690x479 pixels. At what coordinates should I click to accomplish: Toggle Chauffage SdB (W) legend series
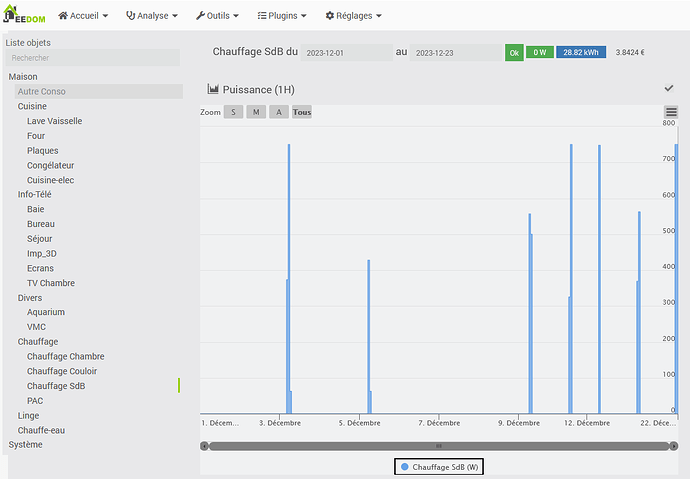439,467
